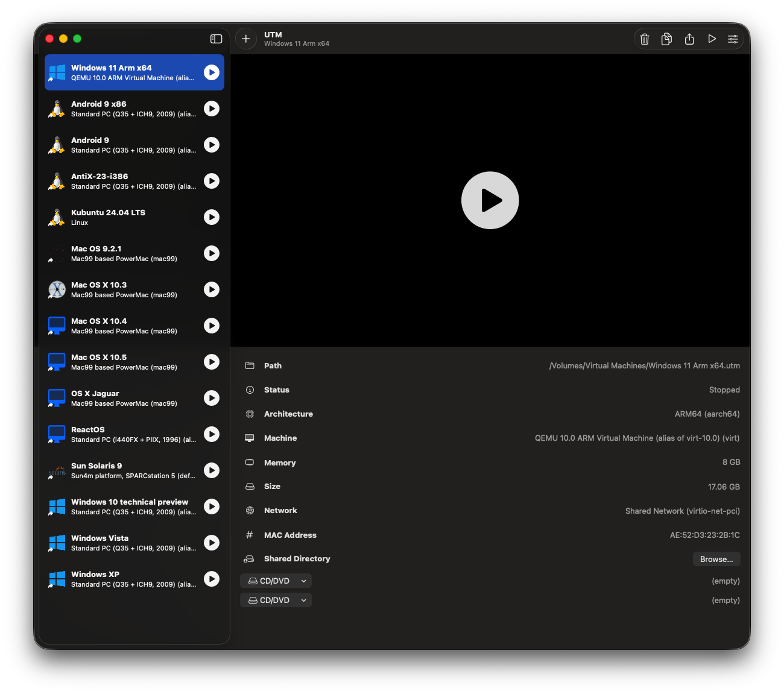Open the first CD/DVD dropdown
784x694 pixels.
pos(276,581)
